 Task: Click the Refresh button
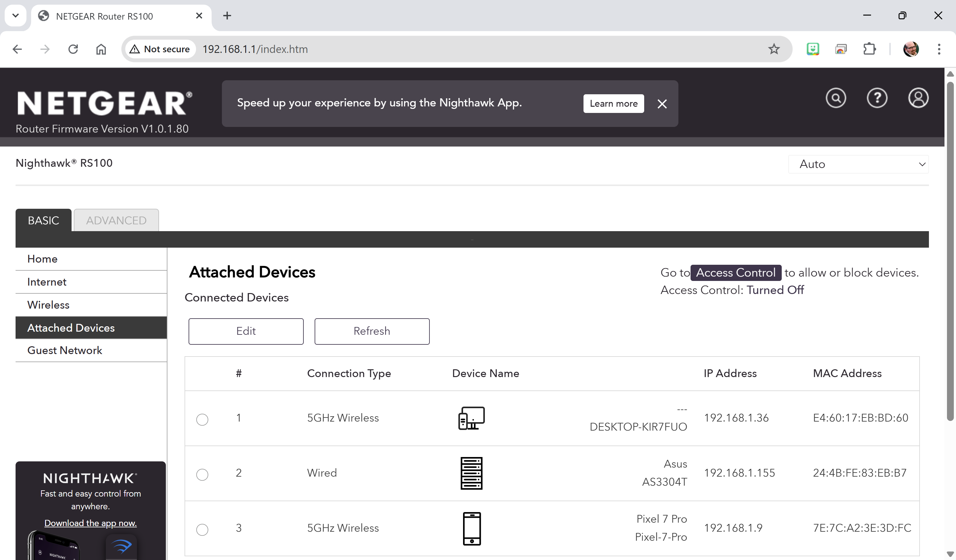(372, 331)
